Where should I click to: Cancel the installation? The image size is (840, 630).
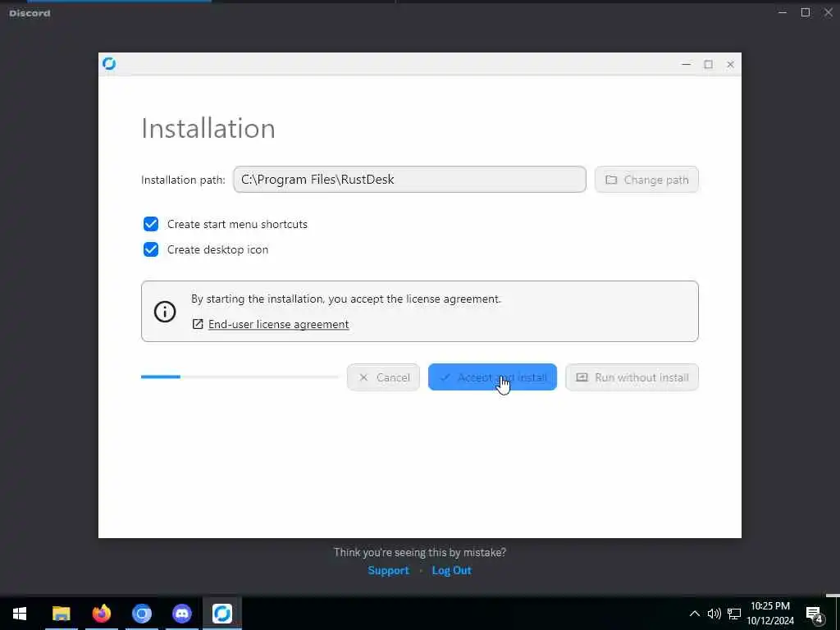[x=383, y=377]
